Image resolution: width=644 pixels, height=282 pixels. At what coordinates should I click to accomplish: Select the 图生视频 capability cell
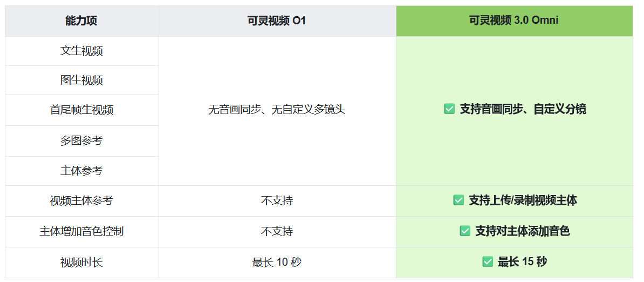pos(81,80)
